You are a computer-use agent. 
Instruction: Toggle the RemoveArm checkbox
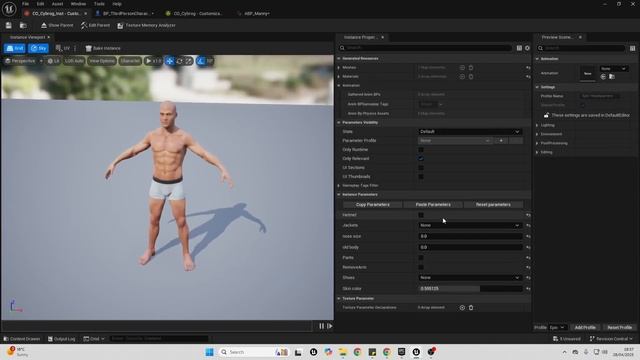pyautogui.click(x=421, y=267)
